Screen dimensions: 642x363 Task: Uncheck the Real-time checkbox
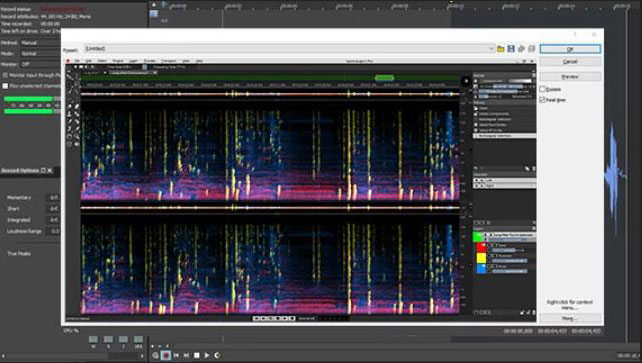point(543,100)
